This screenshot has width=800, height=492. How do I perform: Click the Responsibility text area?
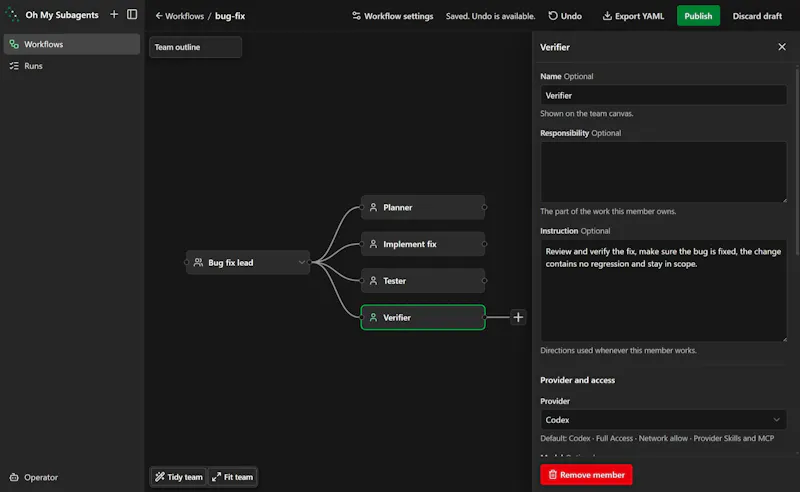[x=663, y=172]
